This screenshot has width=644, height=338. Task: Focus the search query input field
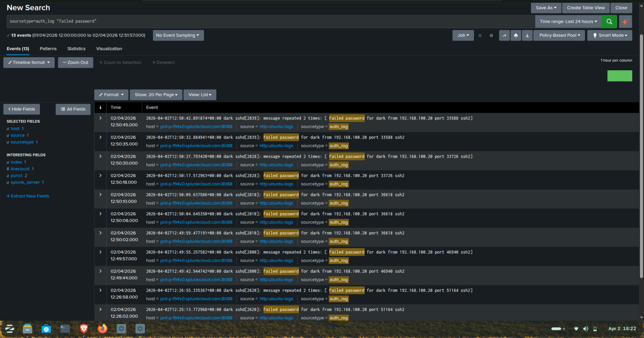(x=271, y=21)
